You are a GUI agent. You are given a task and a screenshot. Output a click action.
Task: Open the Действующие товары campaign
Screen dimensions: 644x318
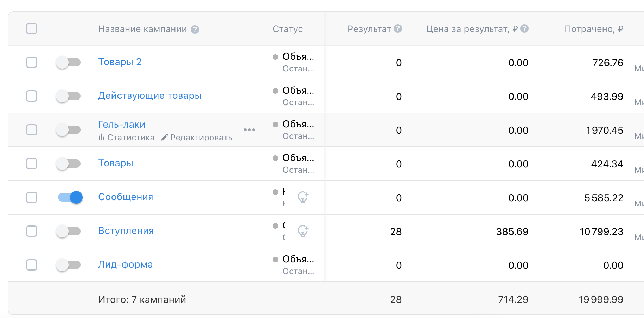(149, 96)
